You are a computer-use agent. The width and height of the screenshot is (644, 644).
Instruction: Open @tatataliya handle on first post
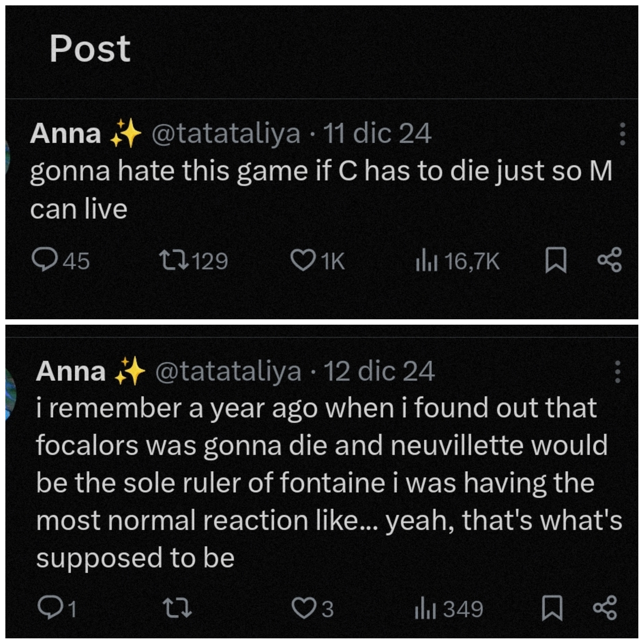coord(226,134)
